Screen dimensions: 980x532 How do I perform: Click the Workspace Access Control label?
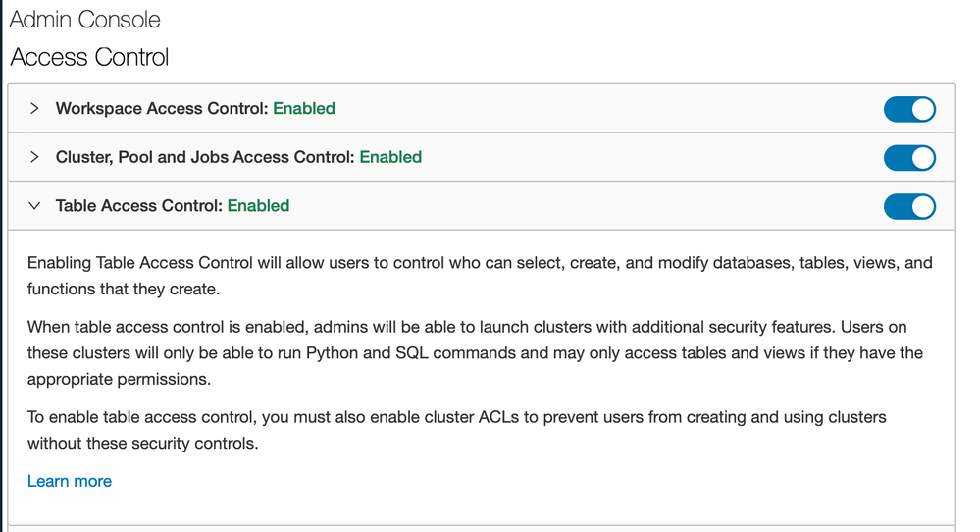(x=162, y=109)
